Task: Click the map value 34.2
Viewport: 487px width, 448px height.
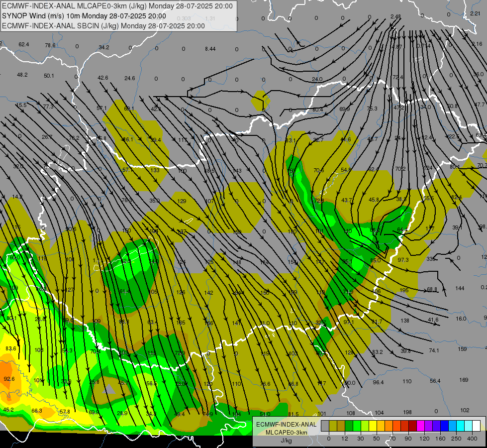Action: [x=104, y=47]
